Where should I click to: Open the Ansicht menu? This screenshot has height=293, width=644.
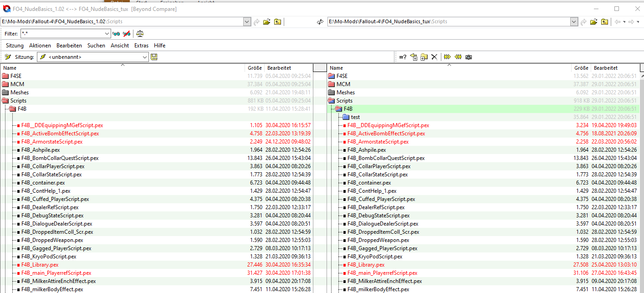click(120, 46)
